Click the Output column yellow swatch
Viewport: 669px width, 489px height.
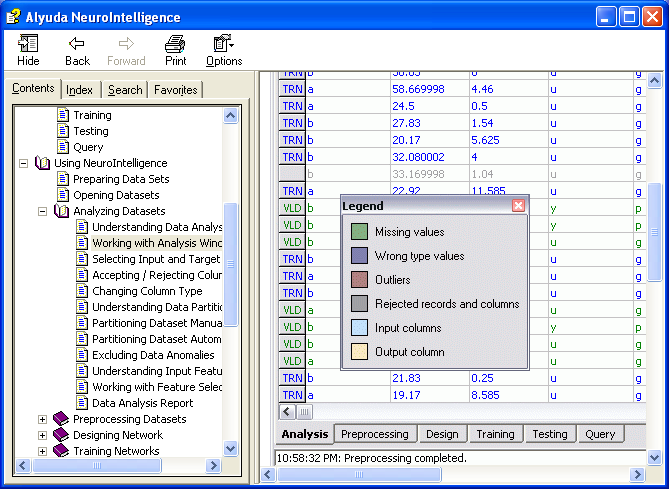[359, 352]
